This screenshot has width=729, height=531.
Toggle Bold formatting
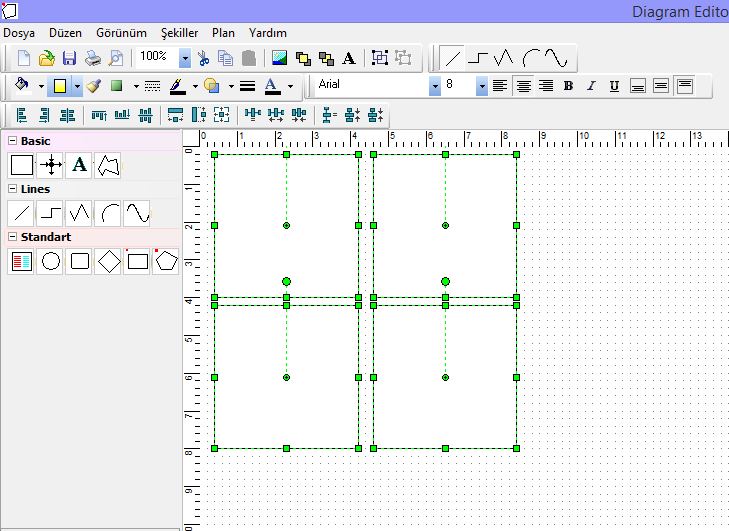tap(568, 86)
